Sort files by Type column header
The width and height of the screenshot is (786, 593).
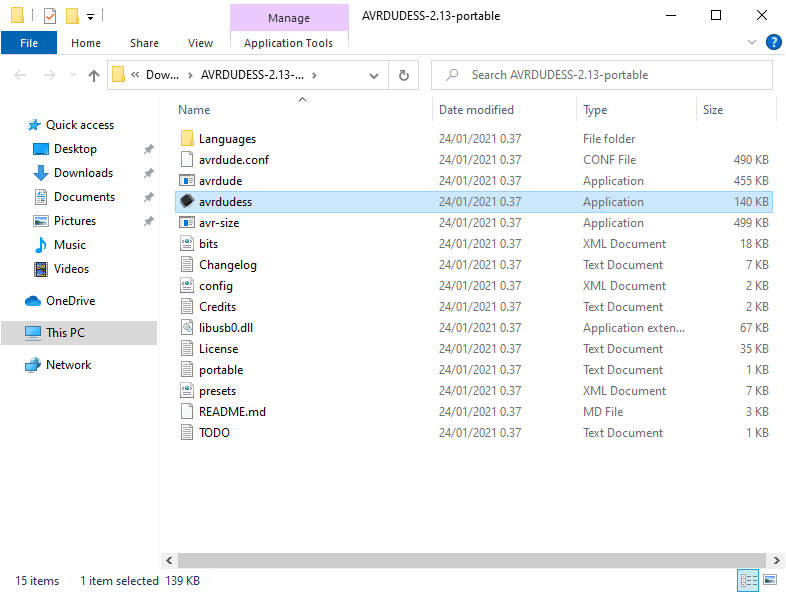(637, 110)
